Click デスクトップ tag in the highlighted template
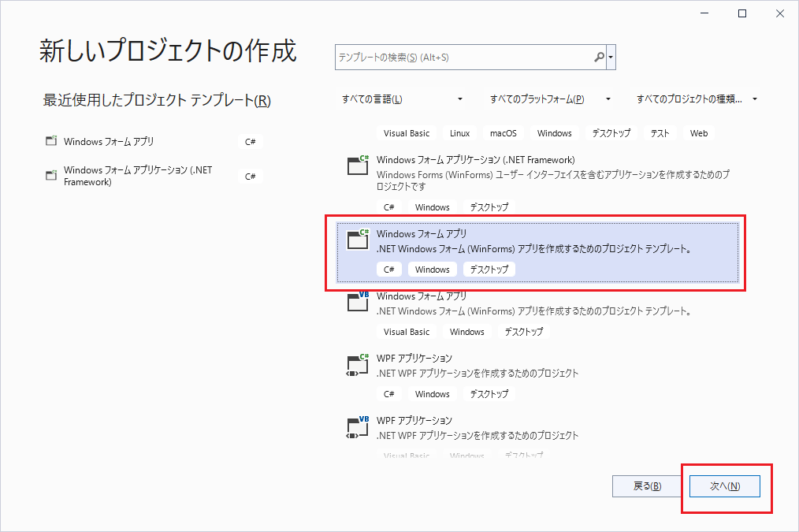Screen dimensions: 799x532 (489, 269)
